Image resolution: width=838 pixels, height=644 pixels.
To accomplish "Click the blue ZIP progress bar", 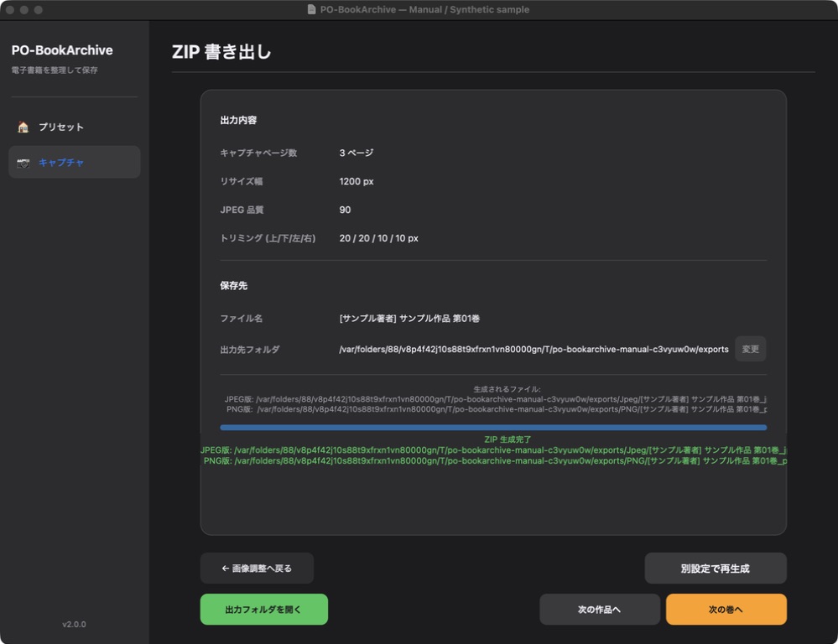I will tap(493, 428).
